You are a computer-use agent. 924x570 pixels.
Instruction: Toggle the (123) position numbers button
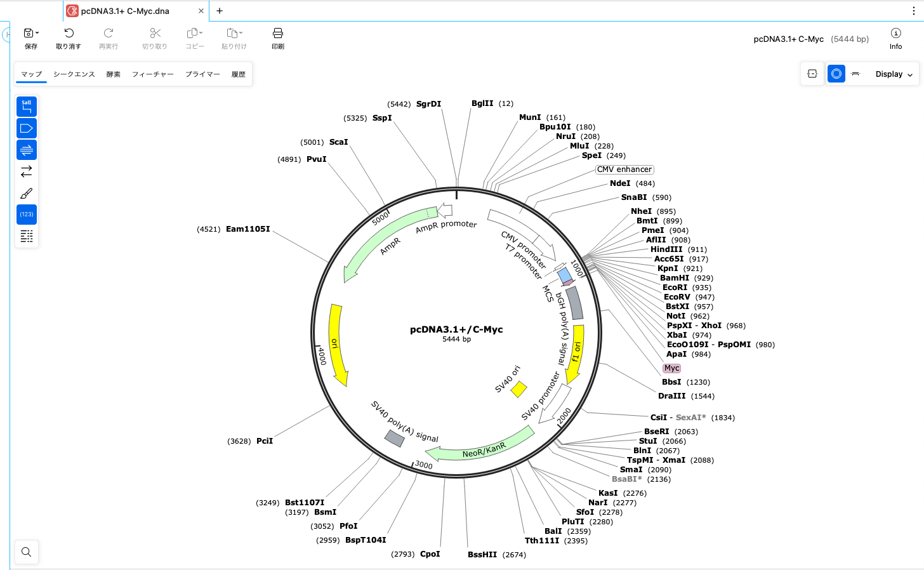pos(27,215)
